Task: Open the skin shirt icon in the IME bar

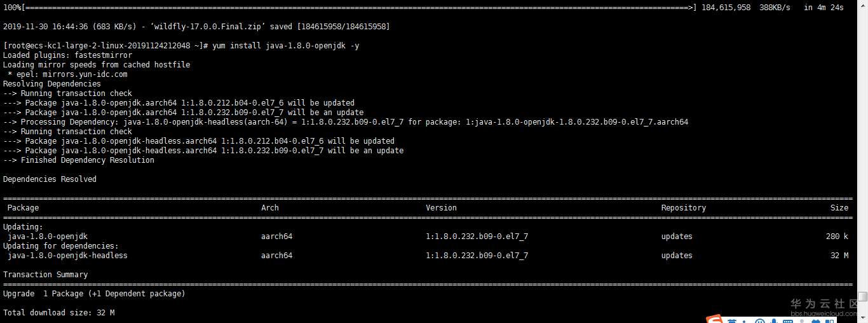Action: coord(817,321)
